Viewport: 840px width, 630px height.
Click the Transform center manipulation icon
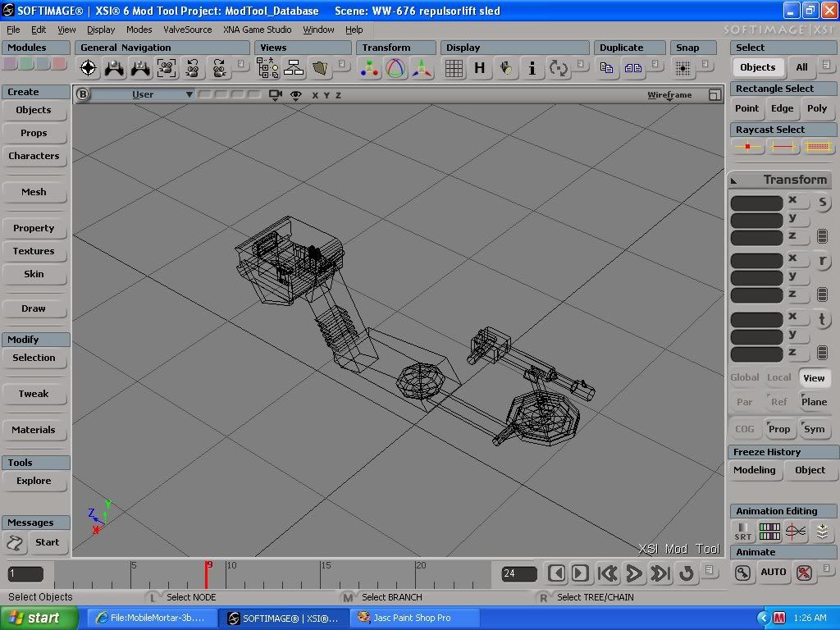[369, 68]
